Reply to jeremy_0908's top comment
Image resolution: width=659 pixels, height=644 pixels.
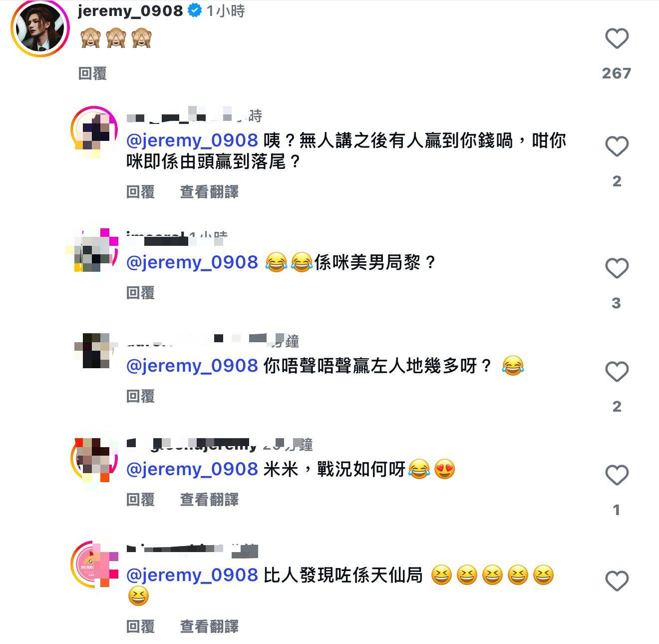(x=92, y=73)
